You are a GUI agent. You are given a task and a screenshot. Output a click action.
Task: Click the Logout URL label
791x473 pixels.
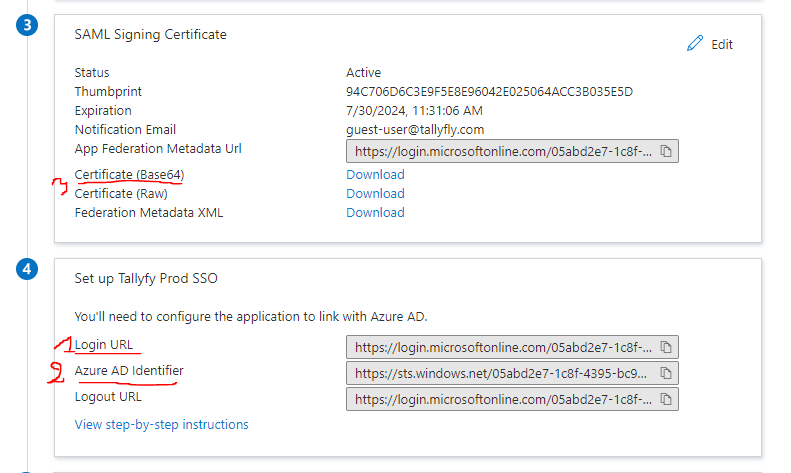(108, 397)
